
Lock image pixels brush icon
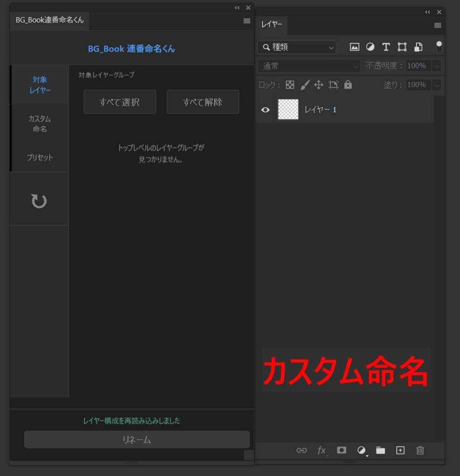tap(305, 85)
